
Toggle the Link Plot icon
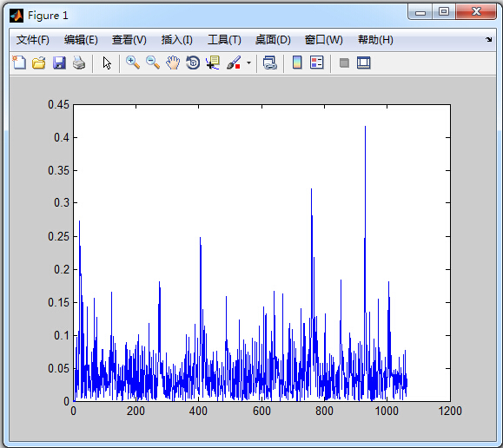[270, 63]
